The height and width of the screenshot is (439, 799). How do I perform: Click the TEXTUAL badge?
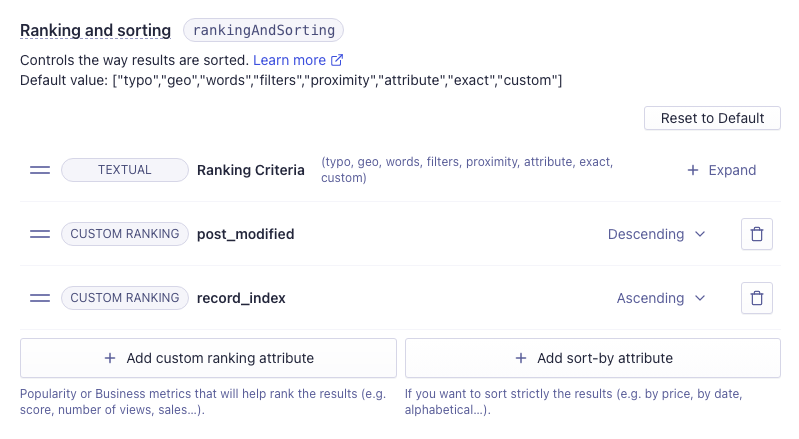tap(125, 170)
